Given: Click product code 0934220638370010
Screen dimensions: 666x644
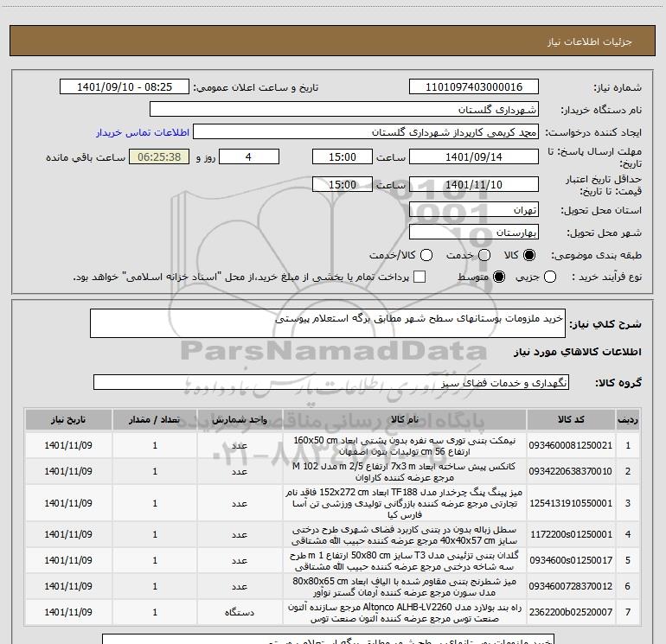Looking at the screenshot, I should (x=571, y=471).
